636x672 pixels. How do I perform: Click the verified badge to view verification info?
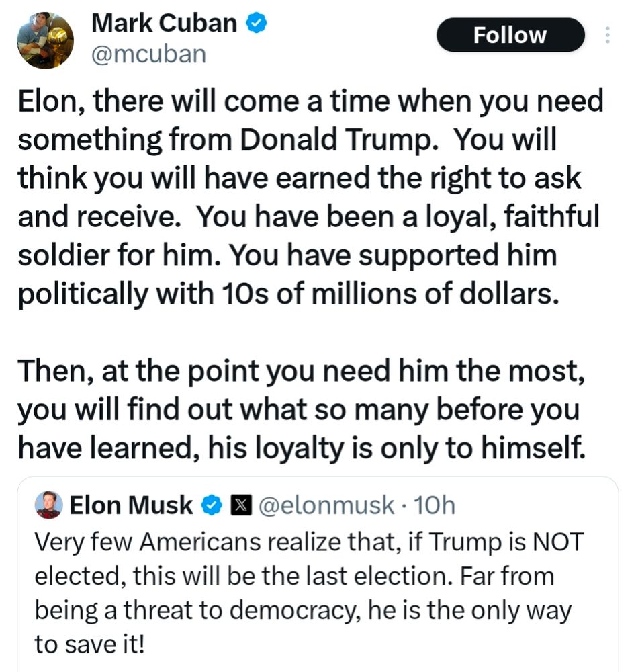click(255, 22)
